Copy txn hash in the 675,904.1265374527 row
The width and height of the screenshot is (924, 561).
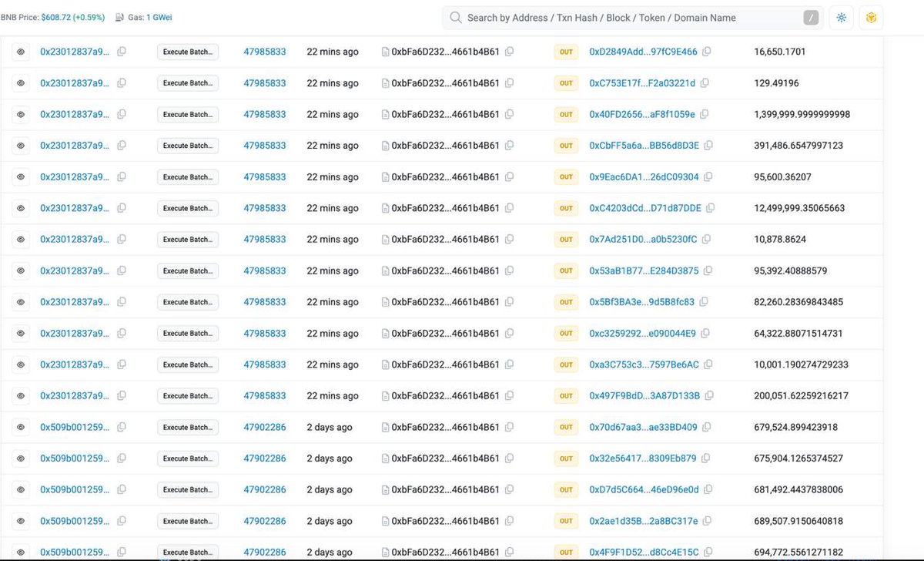click(x=122, y=459)
